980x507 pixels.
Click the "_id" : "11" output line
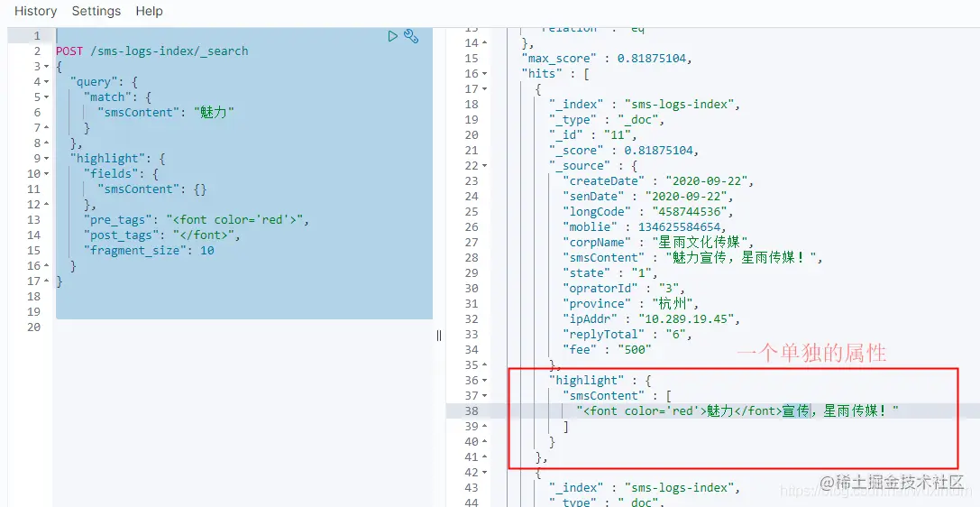(593, 135)
